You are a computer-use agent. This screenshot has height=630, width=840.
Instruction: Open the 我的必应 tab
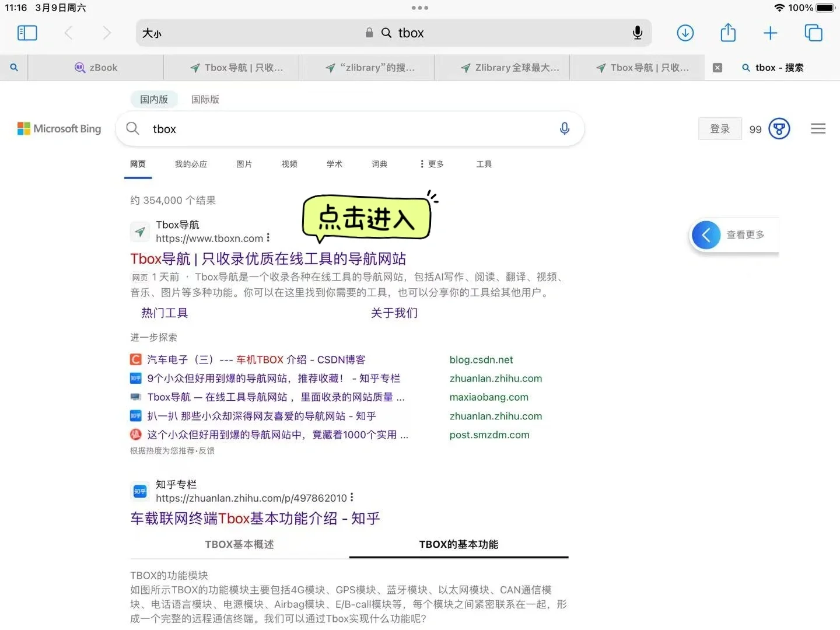click(191, 164)
